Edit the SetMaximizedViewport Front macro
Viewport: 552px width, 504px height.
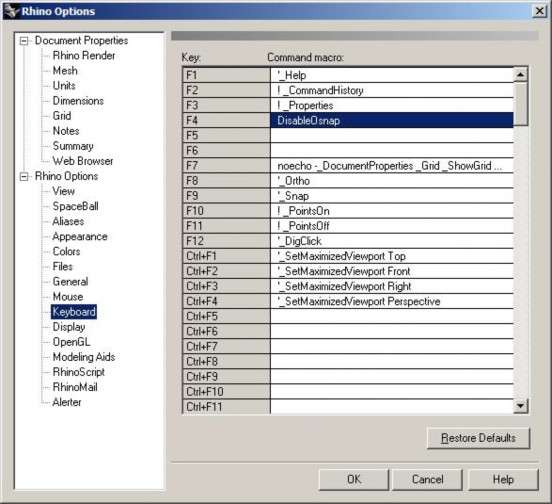392,271
